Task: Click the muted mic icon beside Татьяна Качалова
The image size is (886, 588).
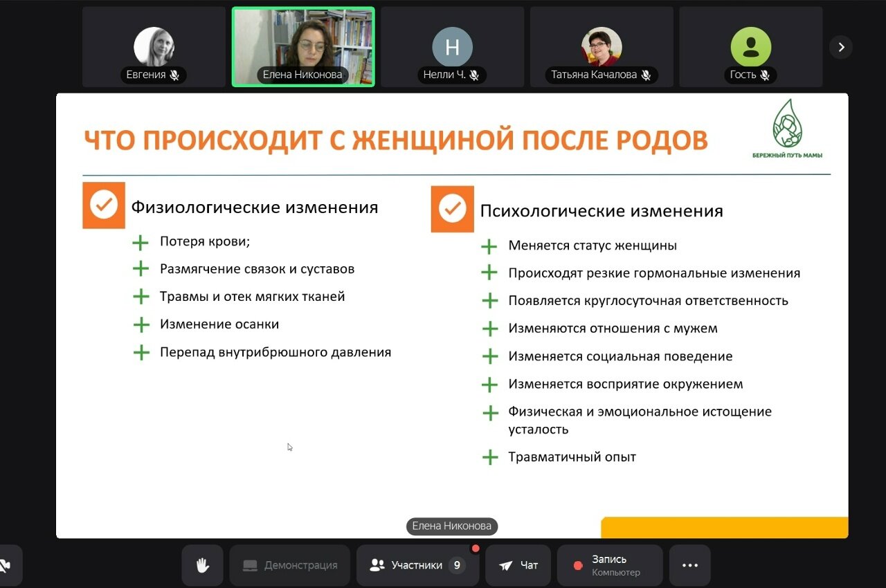Action: (x=646, y=75)
